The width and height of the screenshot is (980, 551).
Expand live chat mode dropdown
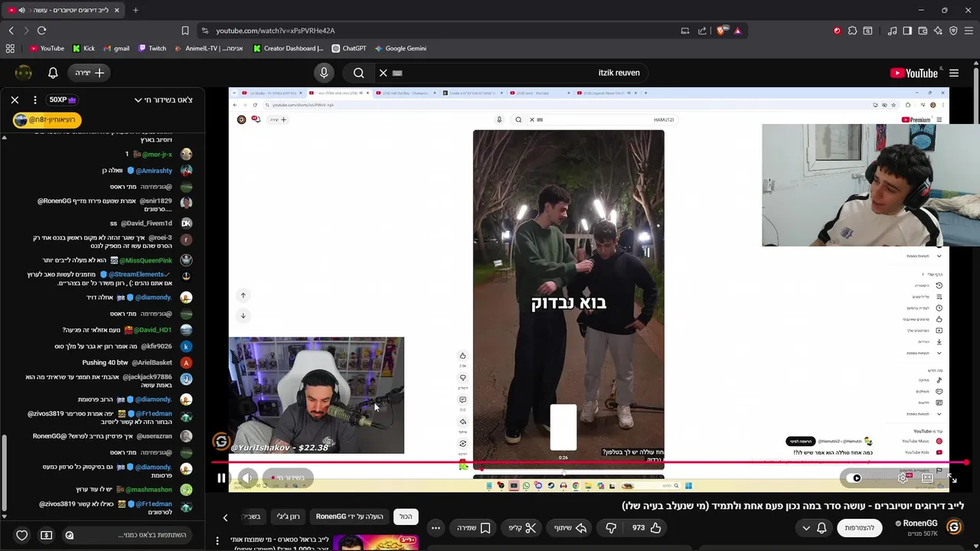pos(163,99)
